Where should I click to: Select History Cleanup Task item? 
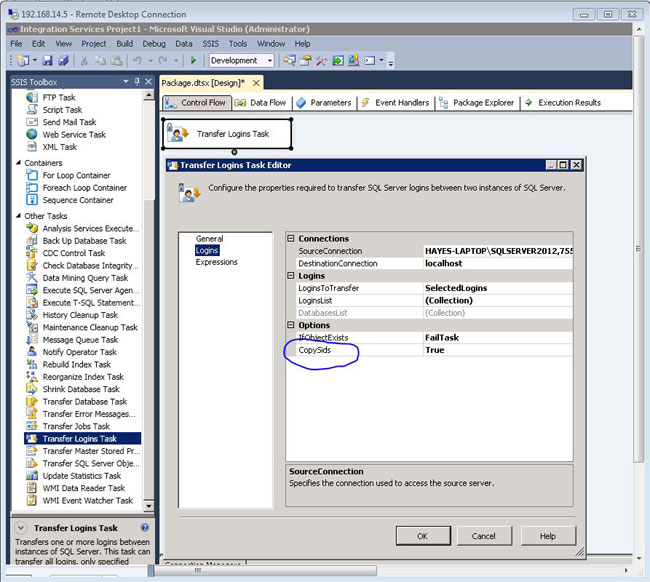[80, 315]
